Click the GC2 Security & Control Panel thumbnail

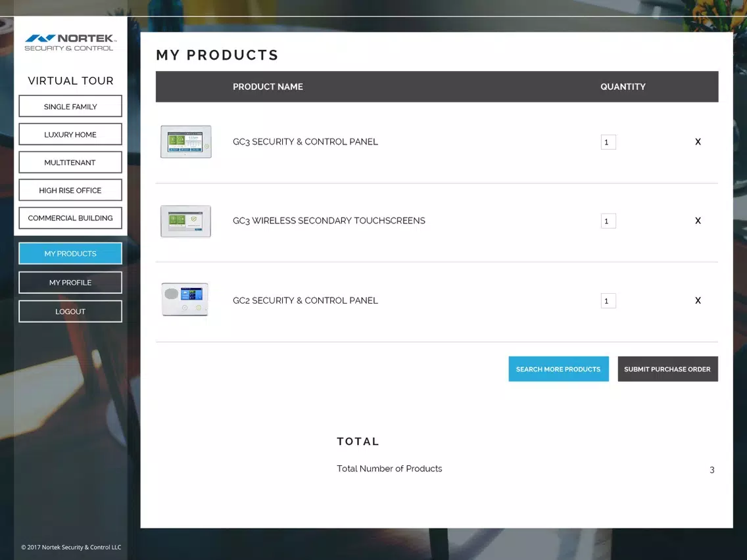pos(185,300)
